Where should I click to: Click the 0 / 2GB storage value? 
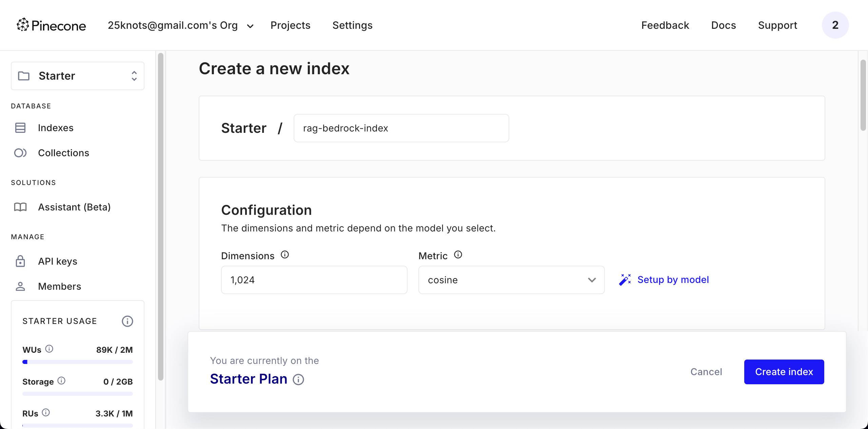coord(118,382)
